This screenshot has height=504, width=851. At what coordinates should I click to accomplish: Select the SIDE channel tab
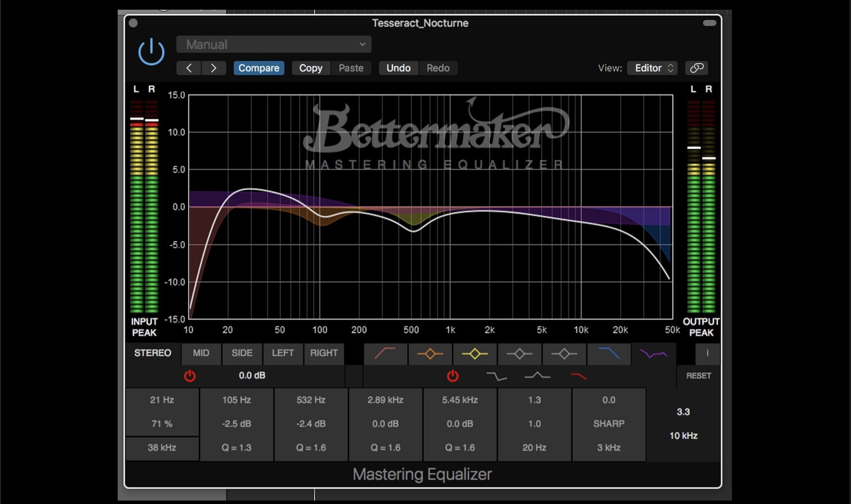pyautogui.click(x=242, y=353)
